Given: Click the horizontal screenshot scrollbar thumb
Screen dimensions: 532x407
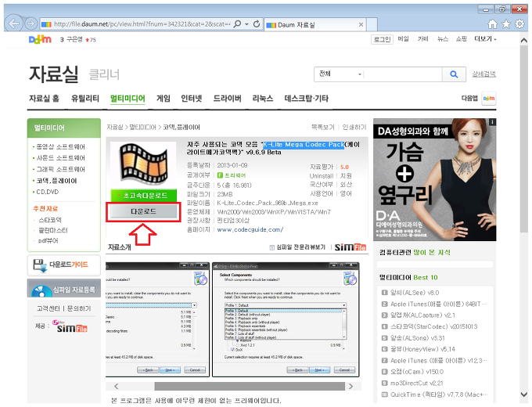Looking at the screenshot, I should coord(250,387).
